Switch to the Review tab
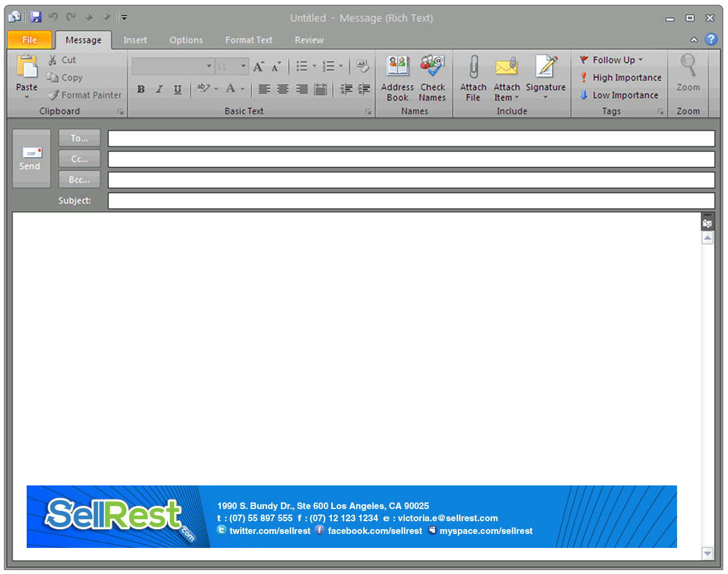Screen dimensions: 728x574 tap(309, 40)
